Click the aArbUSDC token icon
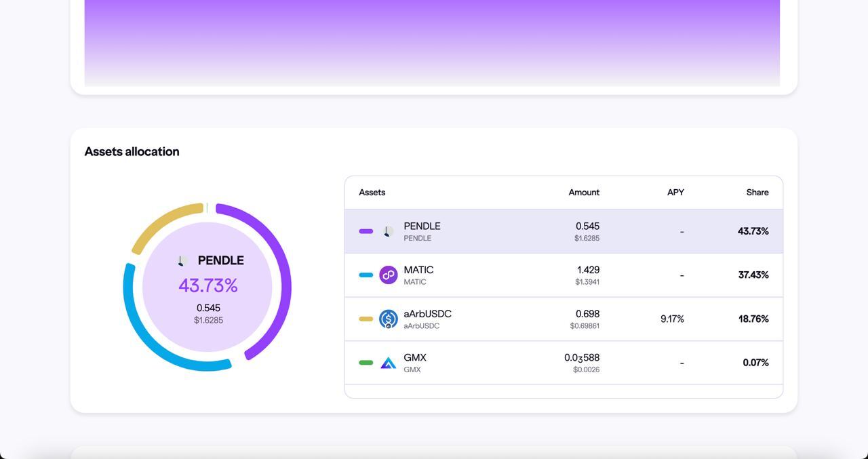868x459 pixels. tap(388, 319)
